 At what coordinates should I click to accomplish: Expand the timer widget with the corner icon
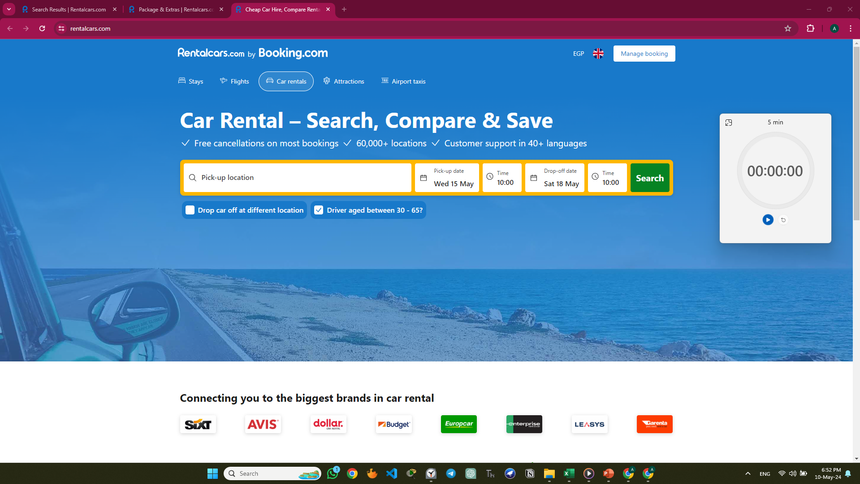(x=728, y=122)
